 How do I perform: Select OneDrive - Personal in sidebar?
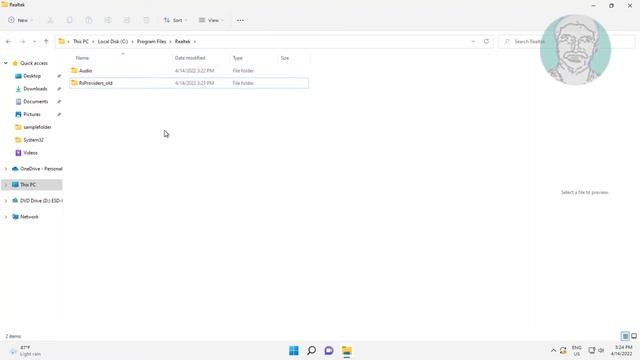point(41,169)
